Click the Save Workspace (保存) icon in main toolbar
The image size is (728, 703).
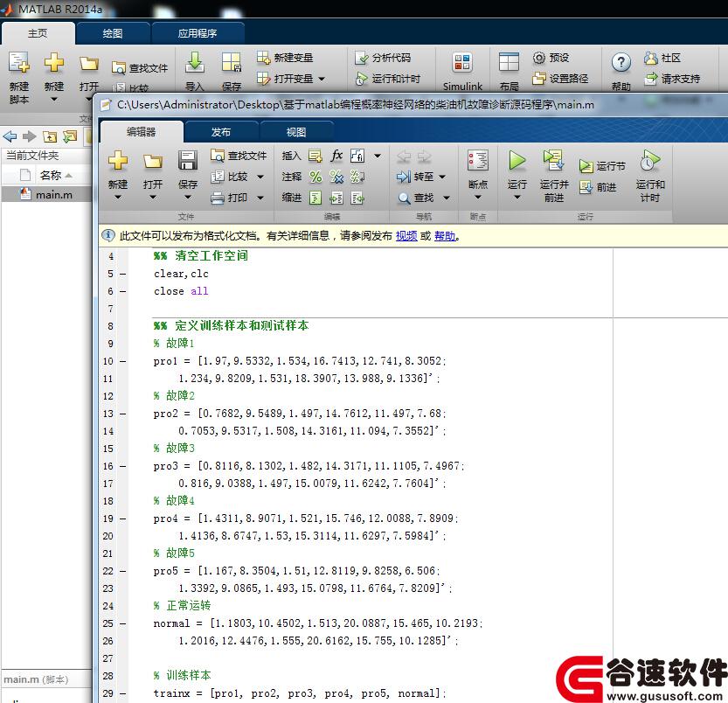232,63
